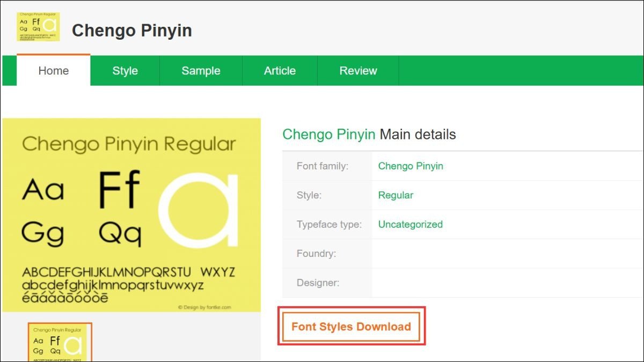
Task: Click the Chengo Pinyin logo thumbnail
Action: [x=39, y=27]
